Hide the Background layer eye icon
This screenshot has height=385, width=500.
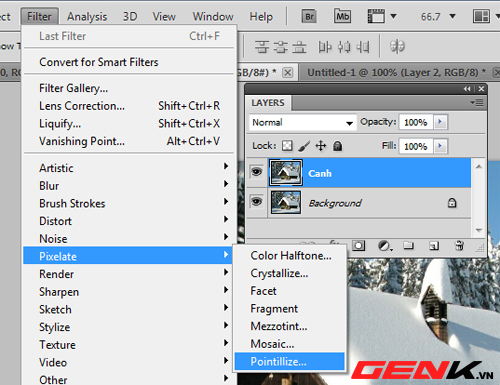pyautogui.click(x=256, y=202)
